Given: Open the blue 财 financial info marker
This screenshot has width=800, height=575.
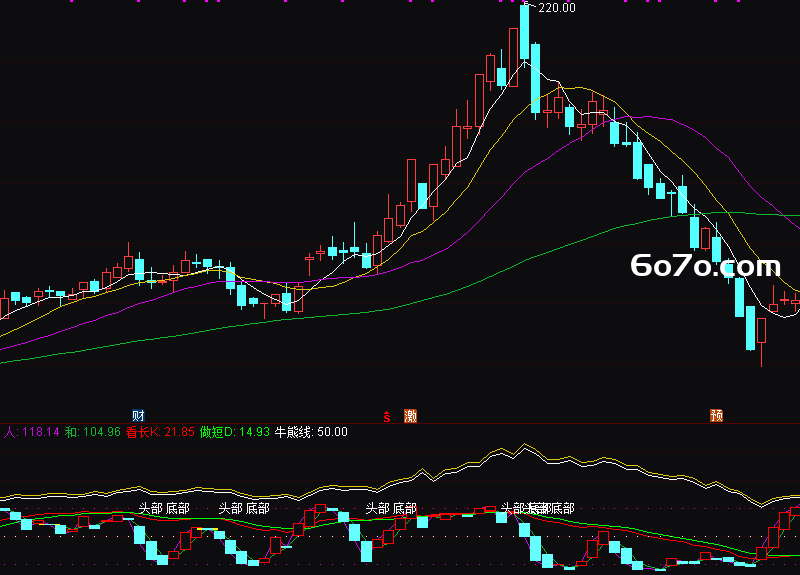Looking at the screenshot, I should coord(138,415).
